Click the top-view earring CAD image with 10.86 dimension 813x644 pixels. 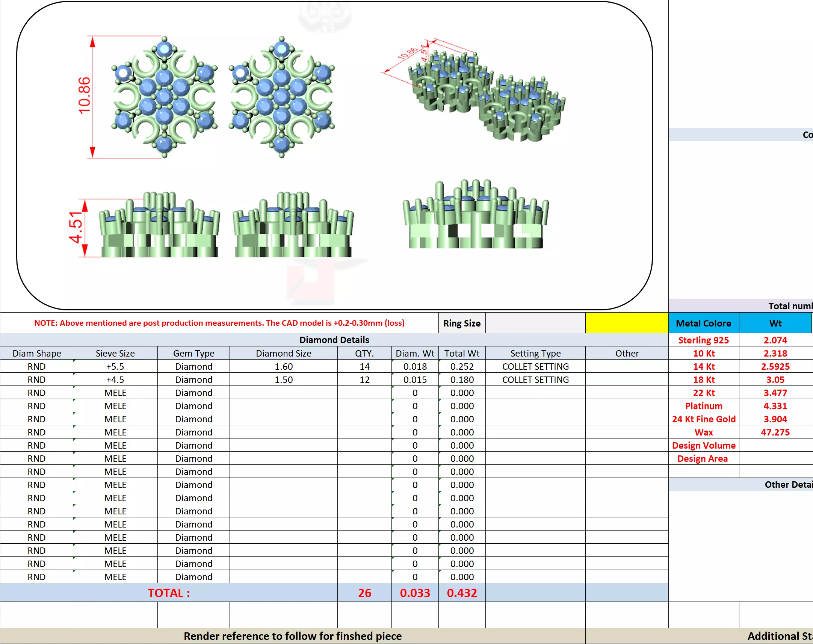[165, 97]
